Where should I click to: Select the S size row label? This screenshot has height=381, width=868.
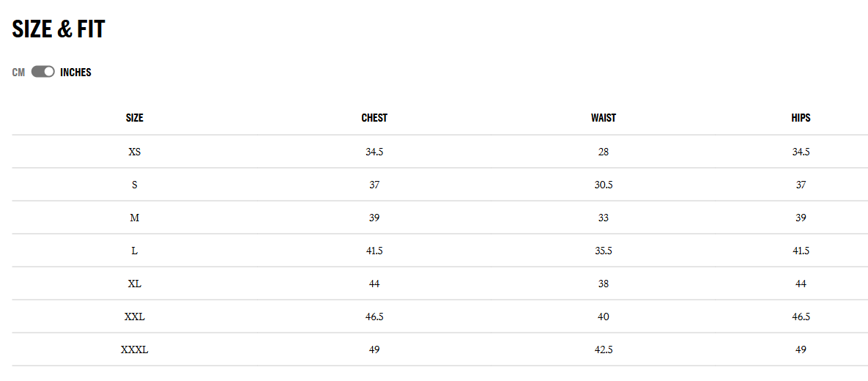pos(135,185)
